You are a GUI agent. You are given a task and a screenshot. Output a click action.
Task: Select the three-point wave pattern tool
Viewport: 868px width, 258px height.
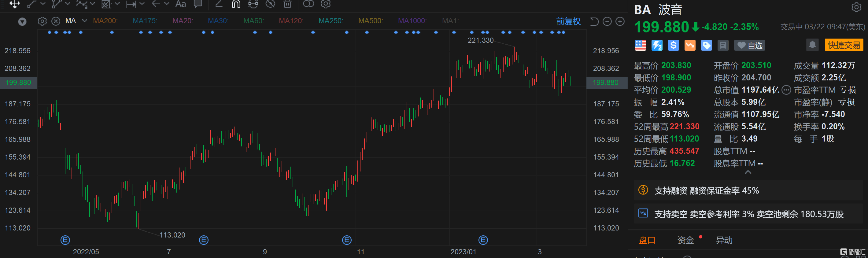click(81, 4)
